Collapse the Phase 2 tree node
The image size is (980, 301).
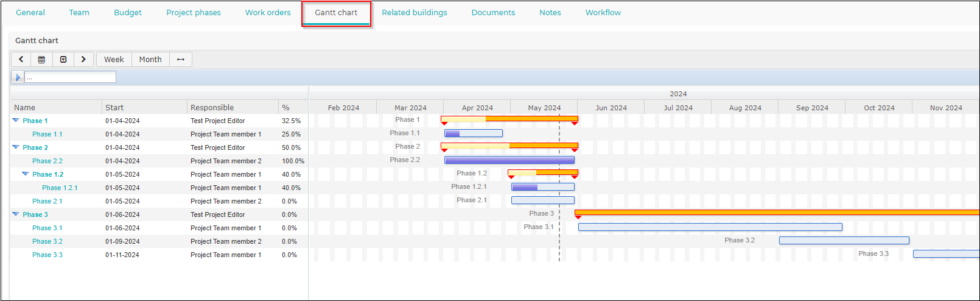click(x=16, y=147)
